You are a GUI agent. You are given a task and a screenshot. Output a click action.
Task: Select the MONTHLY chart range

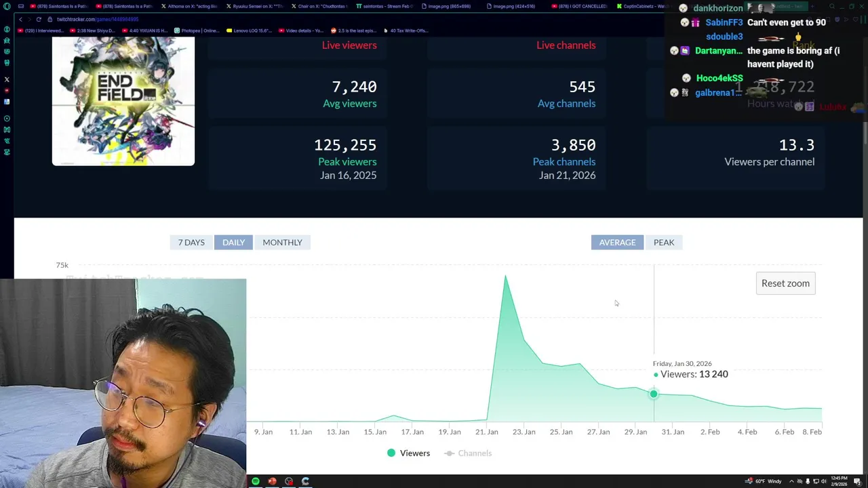click(x=282, y=242)
